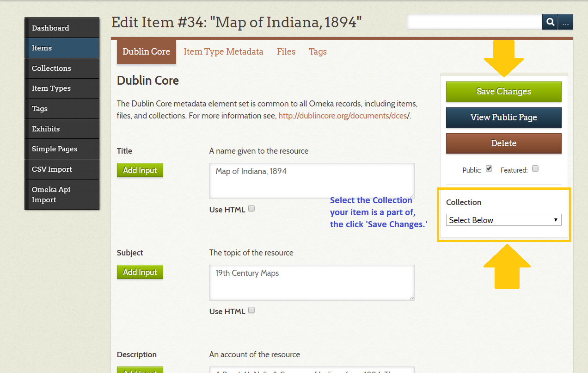Check the Featured checkbox

pyautogui.click(x=535, y=169)
